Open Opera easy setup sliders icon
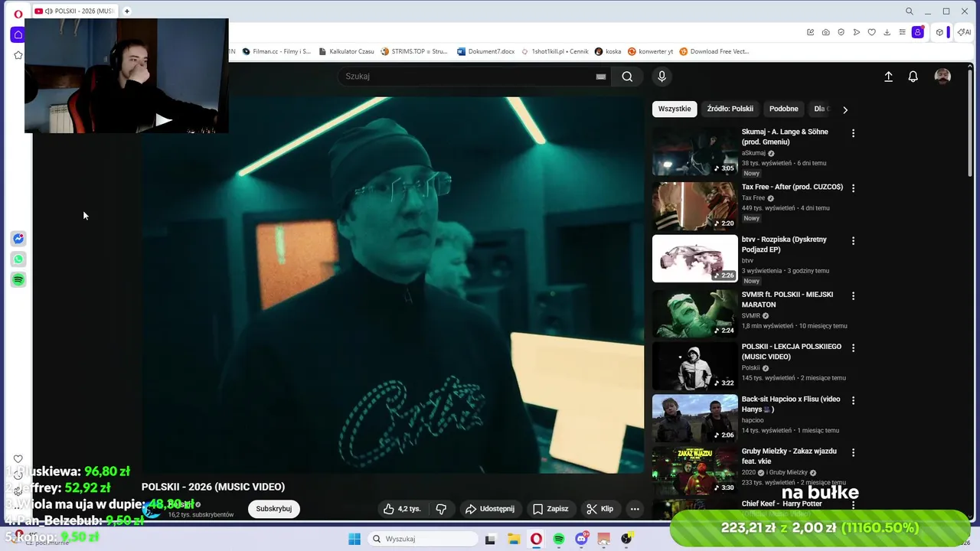Image resolution: width=980 pixels, height=551 pixels. point(902,32)
